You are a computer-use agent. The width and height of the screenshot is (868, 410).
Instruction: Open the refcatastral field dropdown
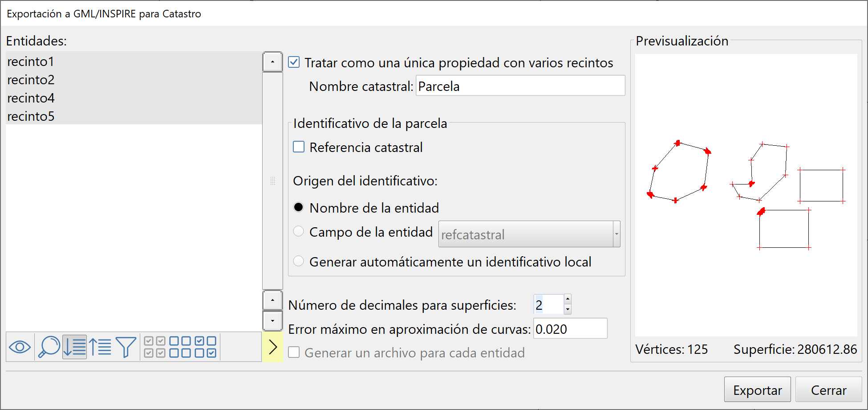click(617, 234)
